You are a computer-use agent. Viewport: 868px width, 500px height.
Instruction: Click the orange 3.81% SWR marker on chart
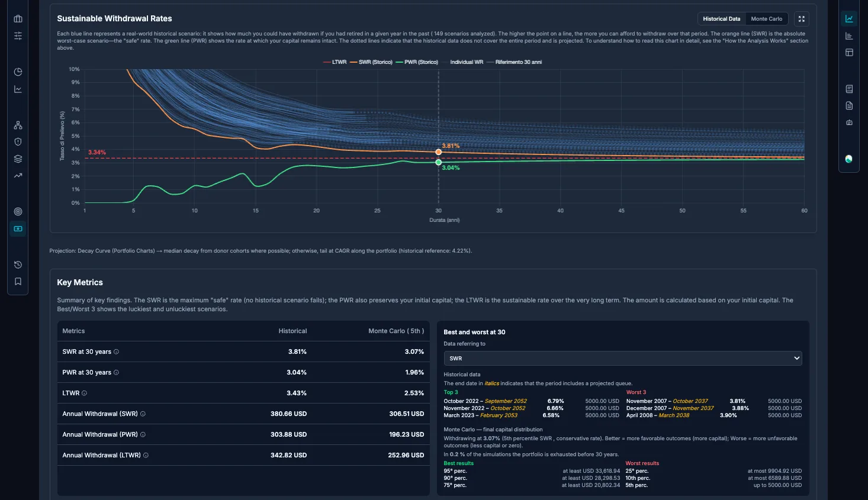(x=438, y=152)
